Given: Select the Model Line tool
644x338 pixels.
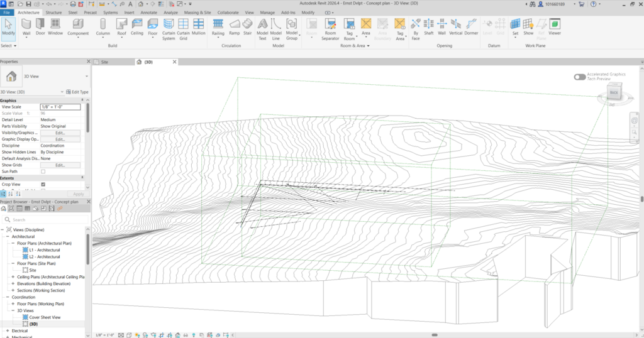Looking at the screenshot, I should pos(276,30).
